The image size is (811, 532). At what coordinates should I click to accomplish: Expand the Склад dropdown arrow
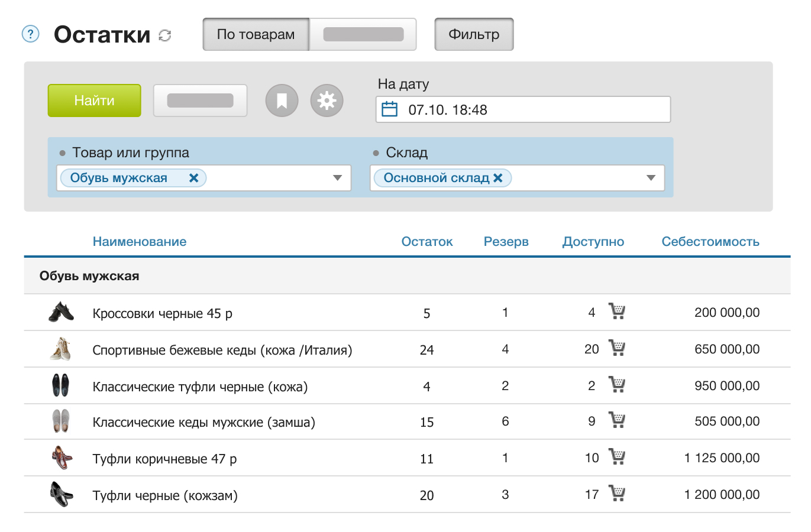tap(651, 178)
